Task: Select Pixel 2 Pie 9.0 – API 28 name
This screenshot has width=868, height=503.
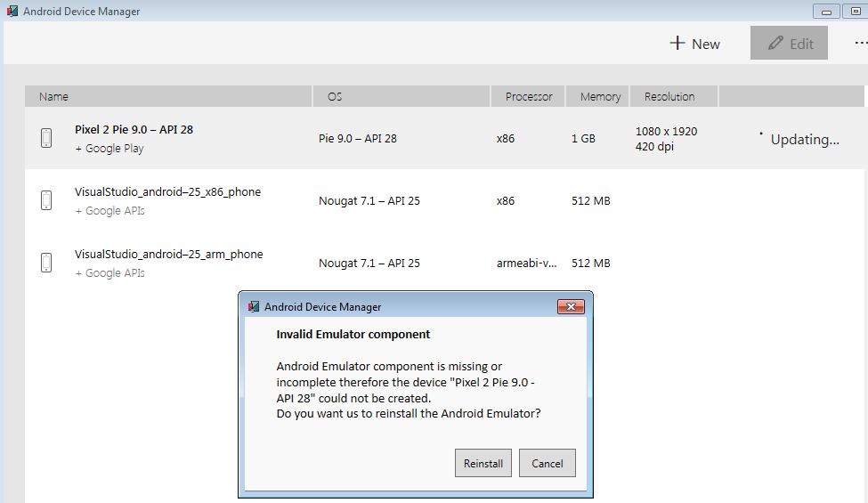Action: (x=134, y=129)
